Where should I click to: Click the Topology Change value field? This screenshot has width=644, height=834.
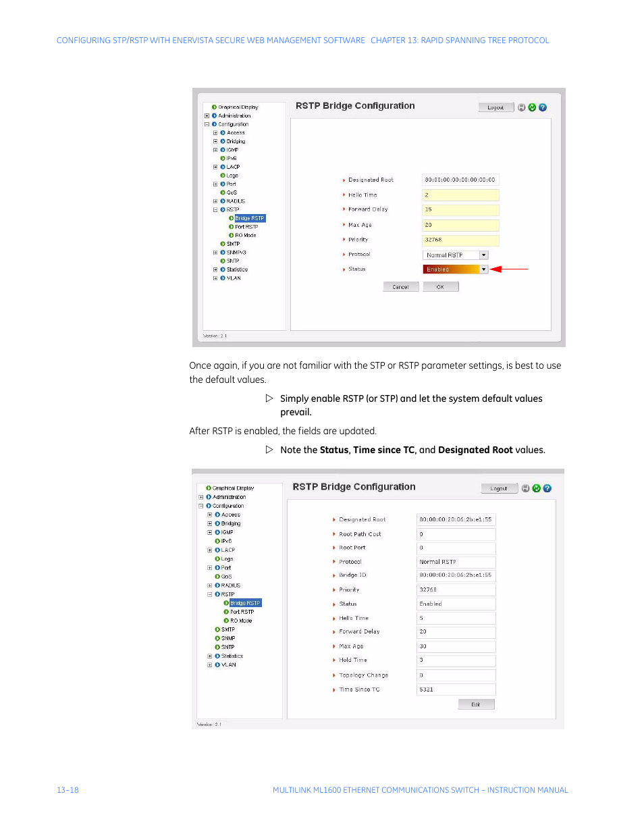[456, 675]
